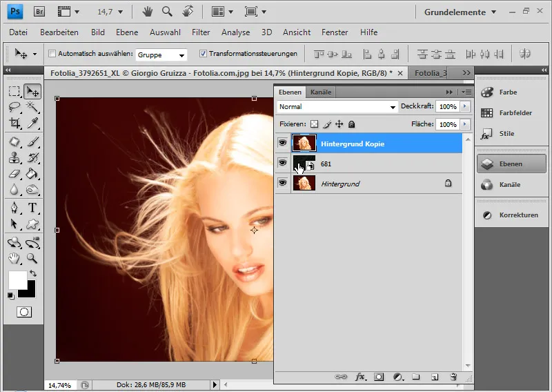Reset default foreground and background colors
The image size is (552, 392).
[x=11, y=296]
